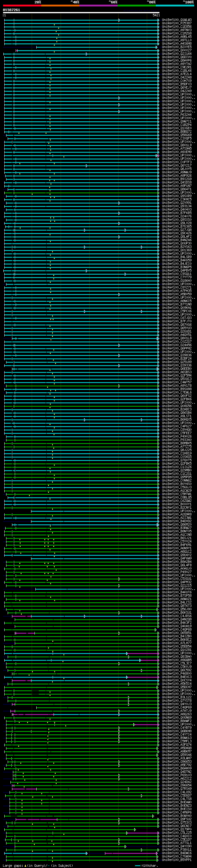This screenshot has width=197, height=868.
Task: Click the arrowhead ending the UniRef100_B2XYE5 bar
Action: click(x=157, y=47)
